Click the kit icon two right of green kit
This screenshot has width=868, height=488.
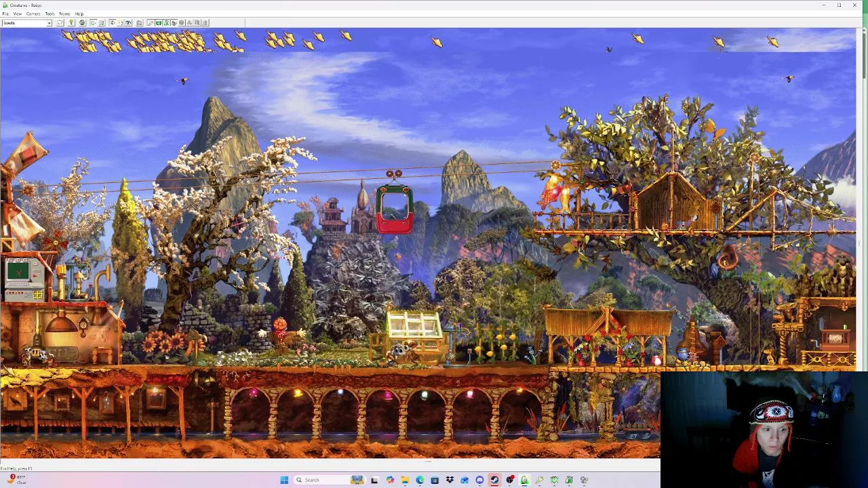[174, 23]
